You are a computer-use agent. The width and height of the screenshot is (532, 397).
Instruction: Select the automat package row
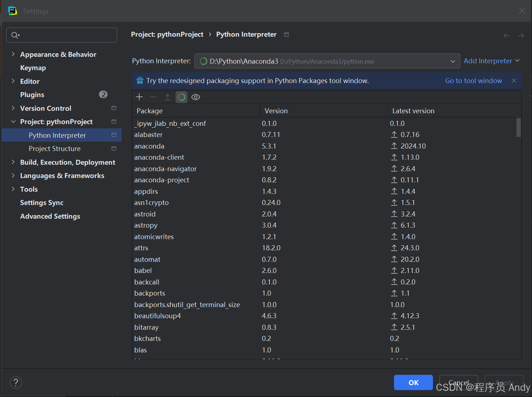(324, 259)
